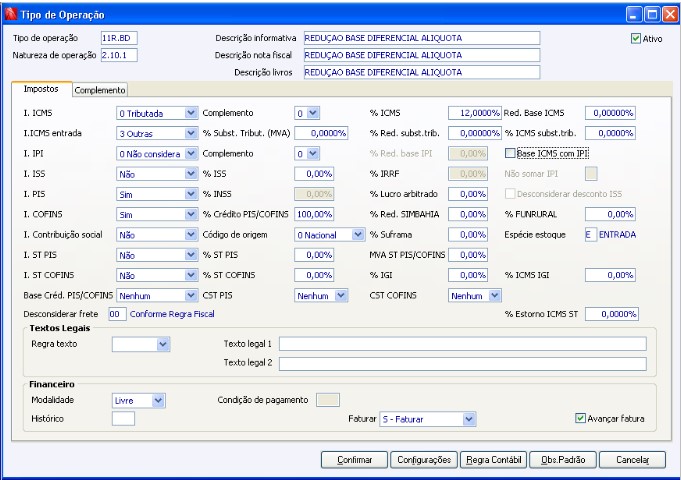Click the 'ENTRADA' stock type text
Image resolution: width=681 pixels, height=480 pixels.
[x=617, y=235]
